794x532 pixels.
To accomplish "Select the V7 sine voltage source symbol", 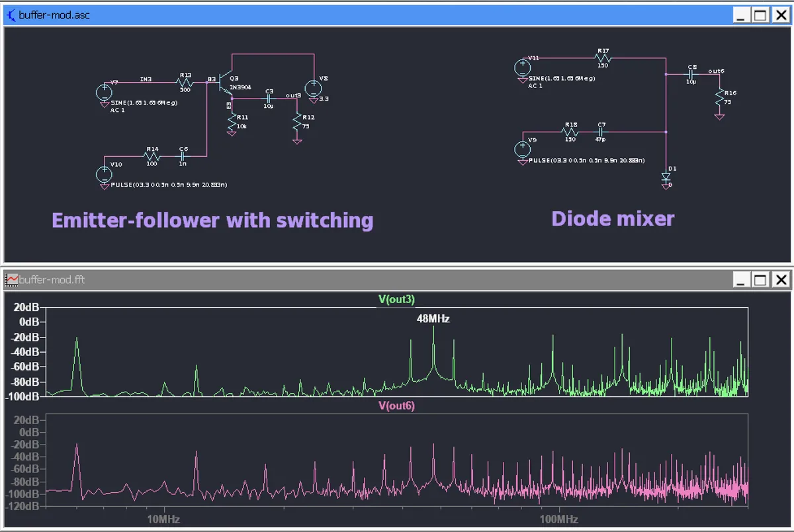I will coord(104,93).
